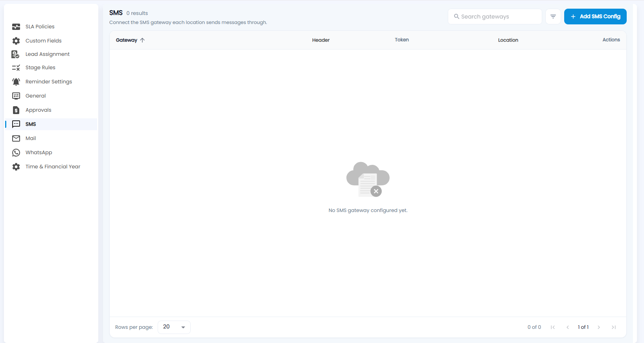Click the Stage Rules icon

pos(16,68)
